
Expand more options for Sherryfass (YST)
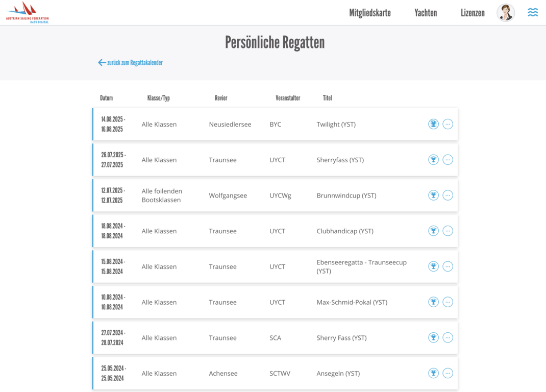point(448,160)
